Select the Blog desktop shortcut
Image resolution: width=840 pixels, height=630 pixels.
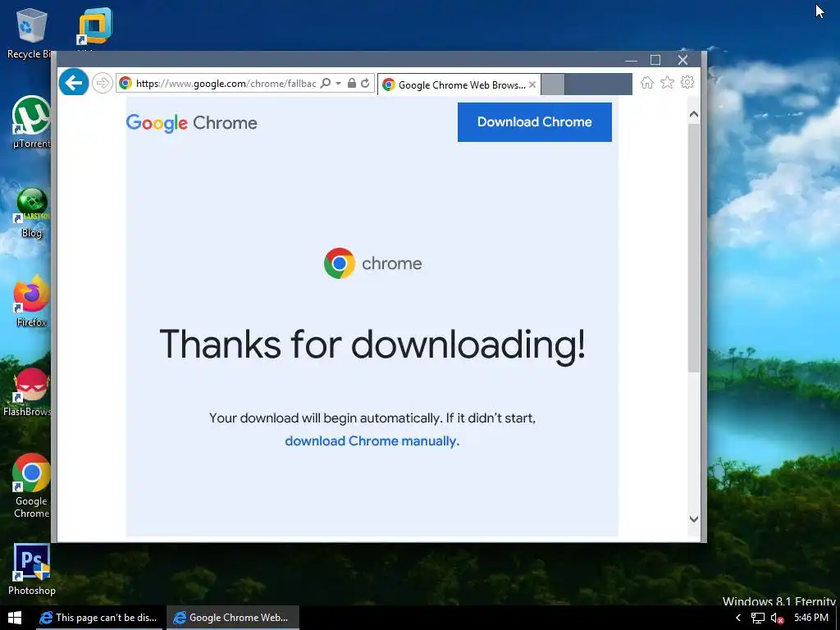(32, 213)
